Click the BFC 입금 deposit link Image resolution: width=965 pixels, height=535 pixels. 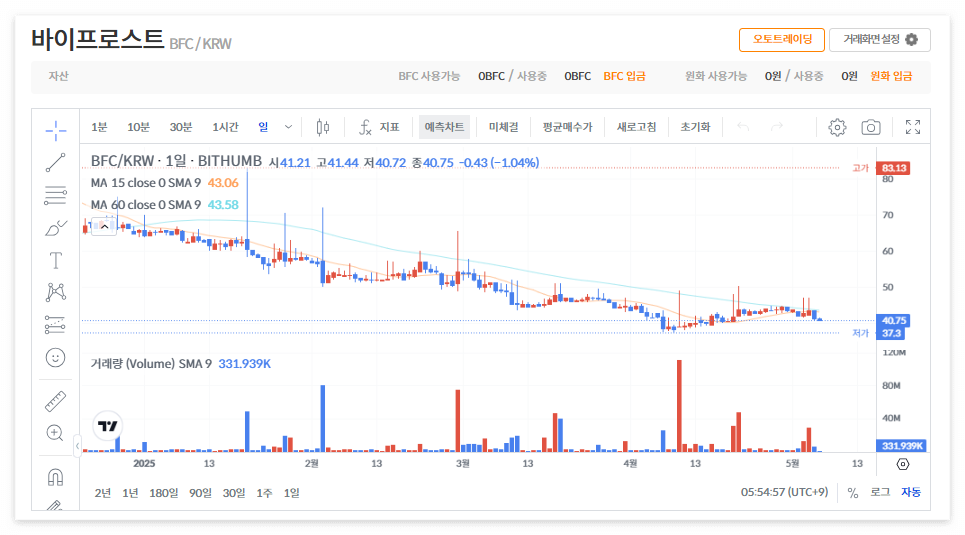tap(624, 76)
